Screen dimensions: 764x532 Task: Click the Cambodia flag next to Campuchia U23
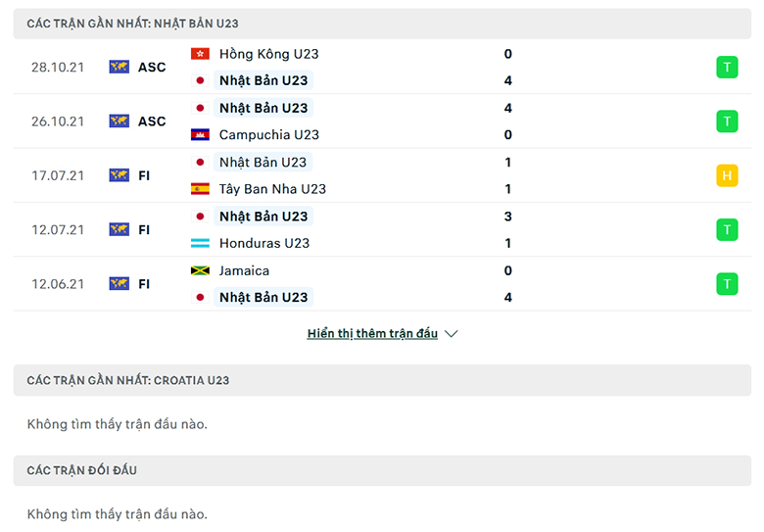200,134
